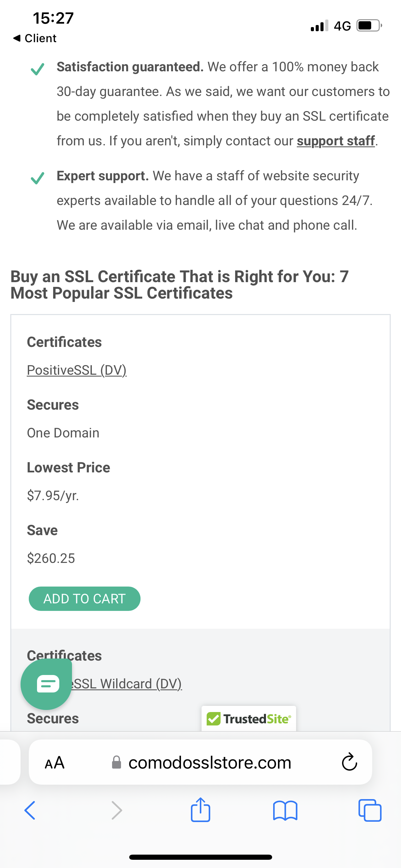Viewport: 401px width, 868px height.
Task: Tap the AA reader settings button
Action: (54, 763)
